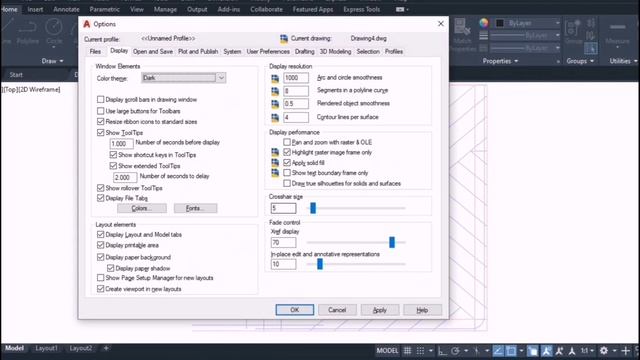Expand the Groups panel dropdown

click(x=580, y=61)
